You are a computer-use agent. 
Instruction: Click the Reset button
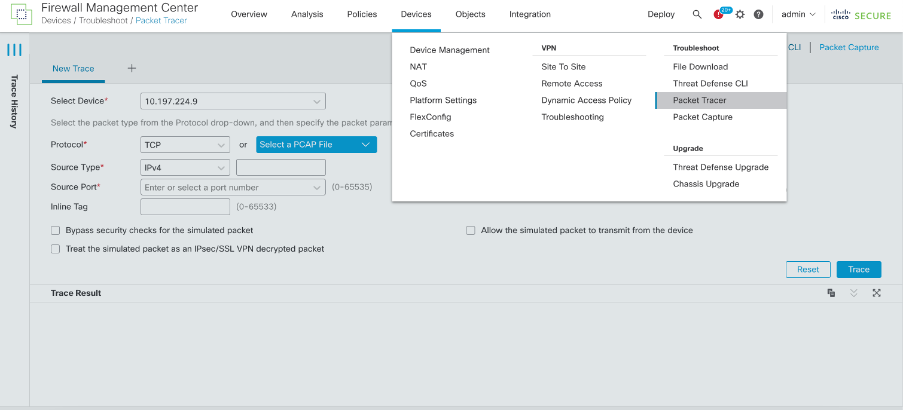click(x=808, y=269)
